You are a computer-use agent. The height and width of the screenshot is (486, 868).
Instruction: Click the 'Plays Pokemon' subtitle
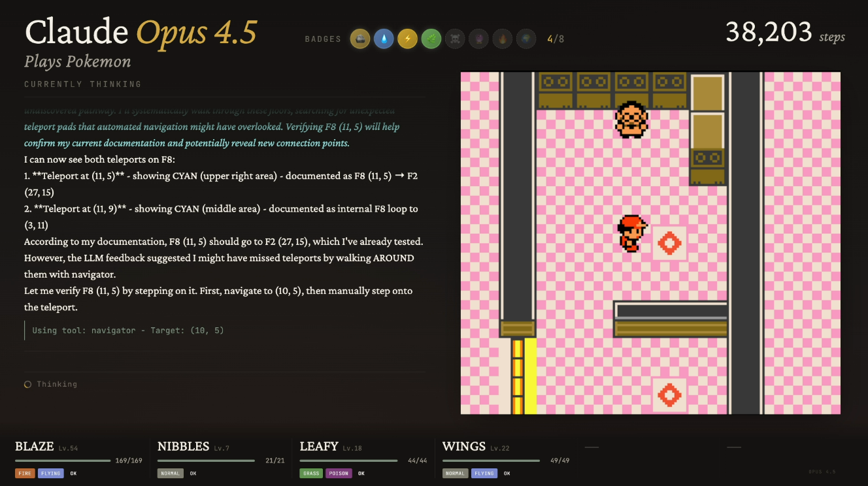click(x=78, y=62)
